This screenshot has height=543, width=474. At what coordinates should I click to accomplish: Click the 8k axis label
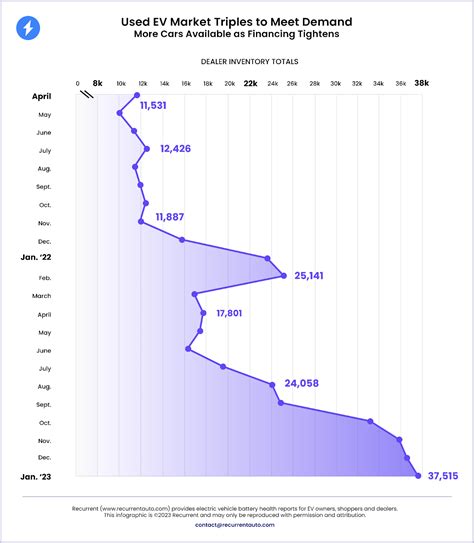pyautogui.click(x=97, y=83)
